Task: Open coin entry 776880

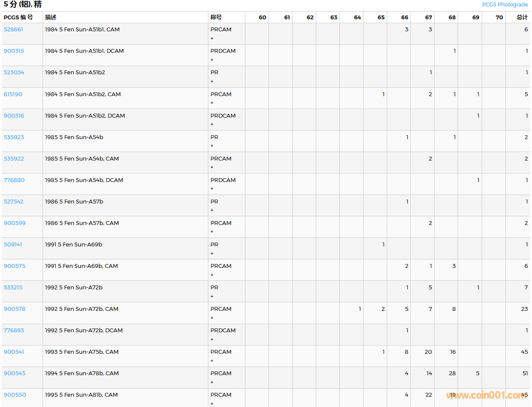Action: [x=14, y=180]
